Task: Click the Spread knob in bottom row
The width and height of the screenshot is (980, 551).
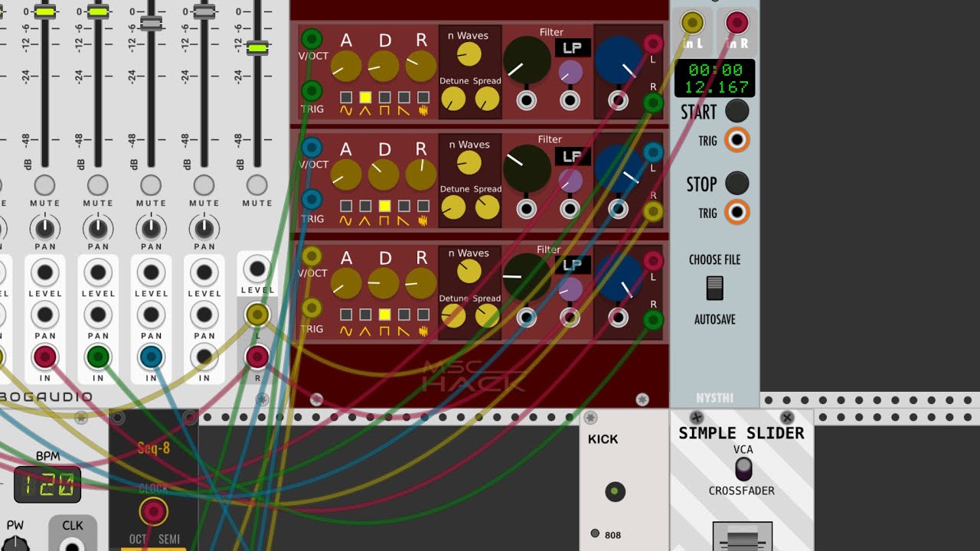Action: pyautogui.click(x=487, y=316)
